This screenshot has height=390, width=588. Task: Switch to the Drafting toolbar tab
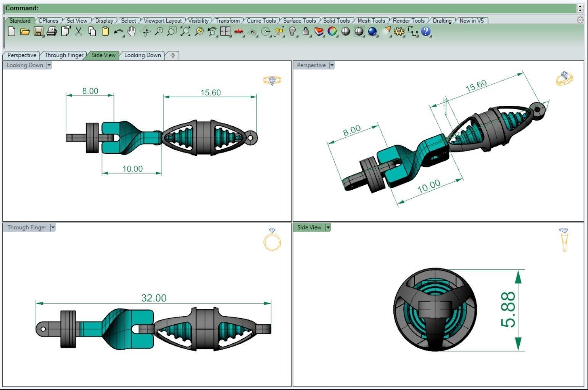click(442, 21)
